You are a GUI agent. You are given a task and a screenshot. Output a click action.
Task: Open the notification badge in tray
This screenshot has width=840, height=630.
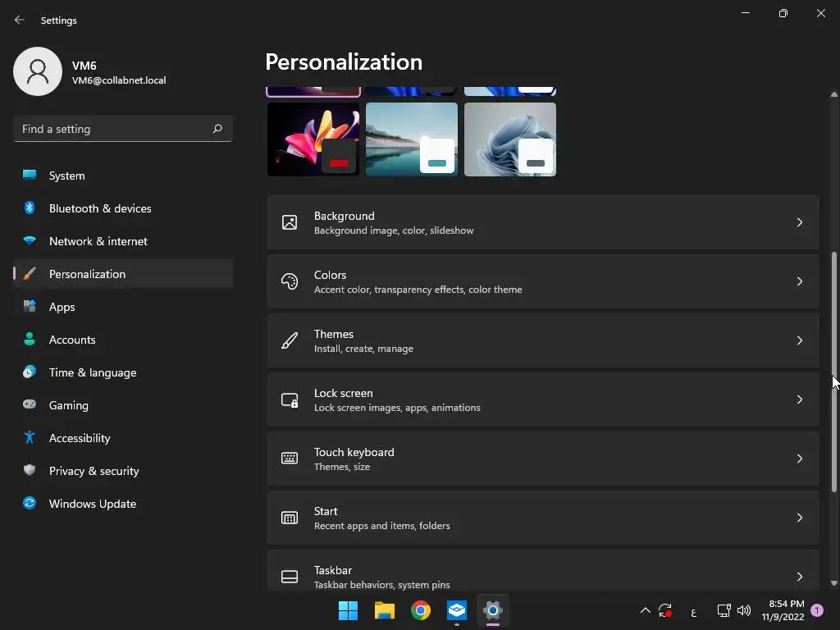(817, 610)
